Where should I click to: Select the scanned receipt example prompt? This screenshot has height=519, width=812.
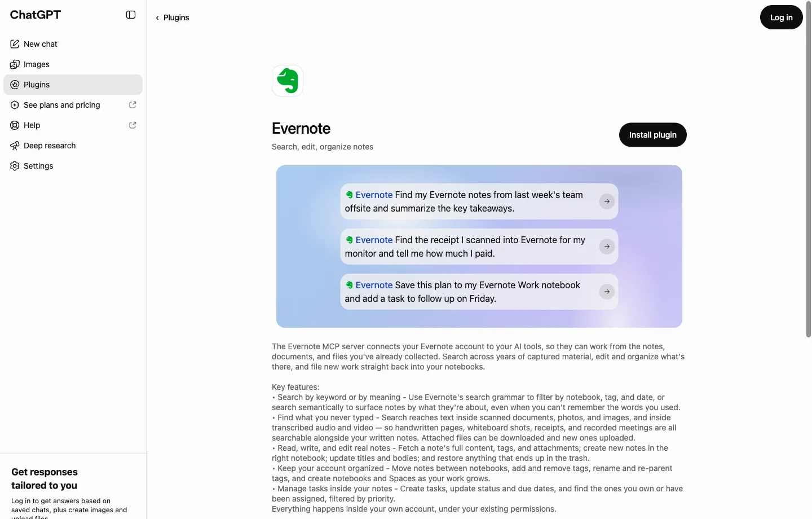(x=479, y=247)
